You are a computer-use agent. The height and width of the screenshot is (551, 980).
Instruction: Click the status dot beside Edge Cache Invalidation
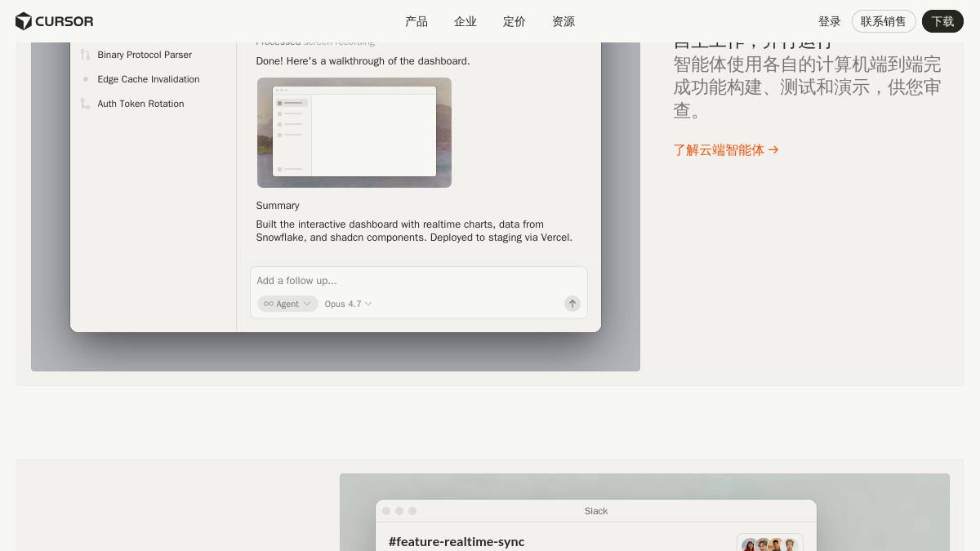[85, 79]
